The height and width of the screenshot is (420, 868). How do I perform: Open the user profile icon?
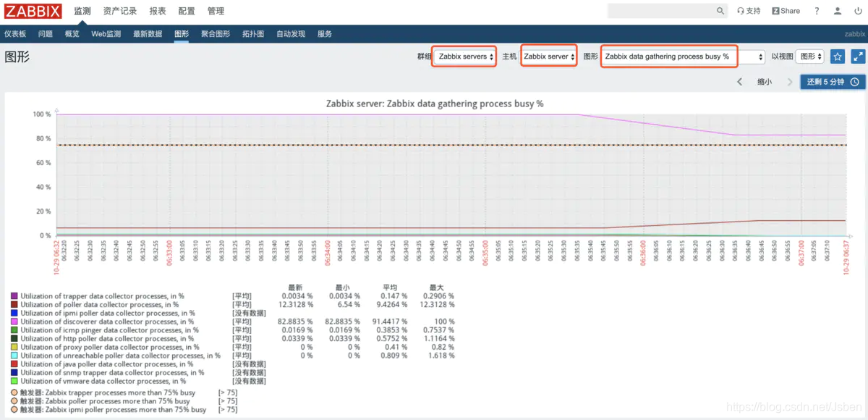click(838, 11)
